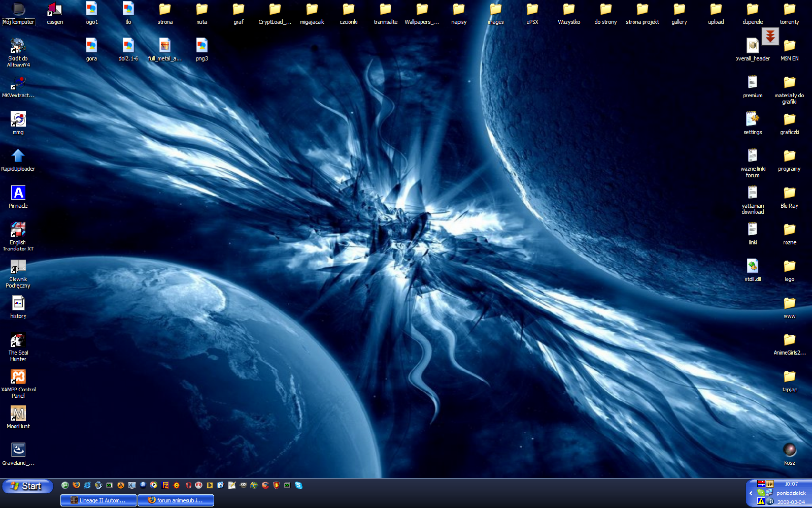Select the AnimeGirls2... folder
Image resolution: width=812 pixels, height=508 pixels.
pos(789,344)
